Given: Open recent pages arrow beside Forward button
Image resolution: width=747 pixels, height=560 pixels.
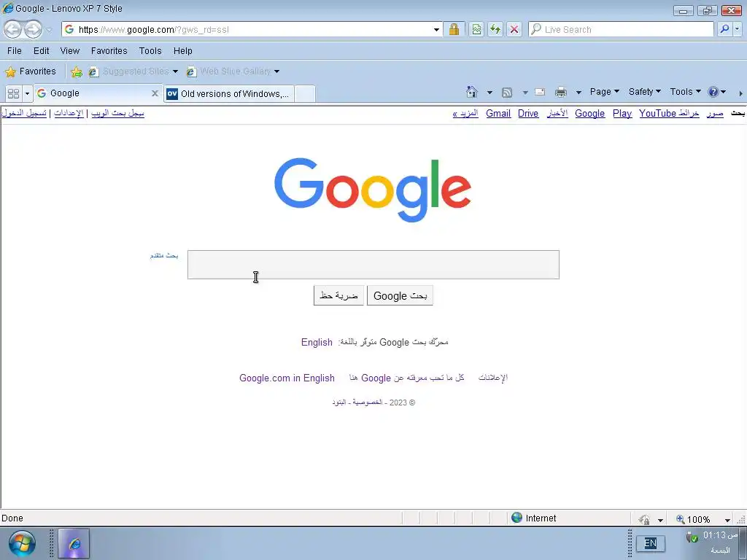Looking at the screenshot, I should click(x=49, y=30).
